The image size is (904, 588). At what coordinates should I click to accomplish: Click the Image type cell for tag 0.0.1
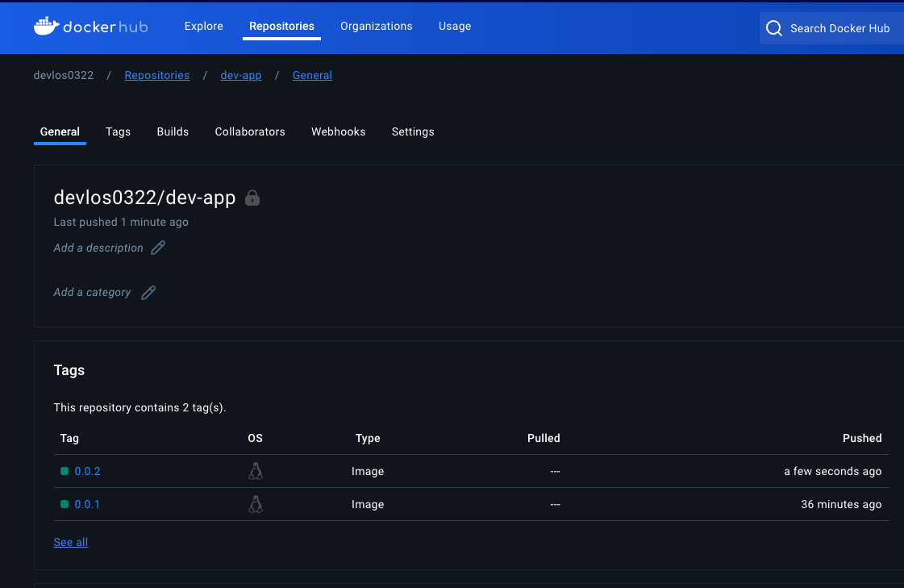[x=368, y=504]
